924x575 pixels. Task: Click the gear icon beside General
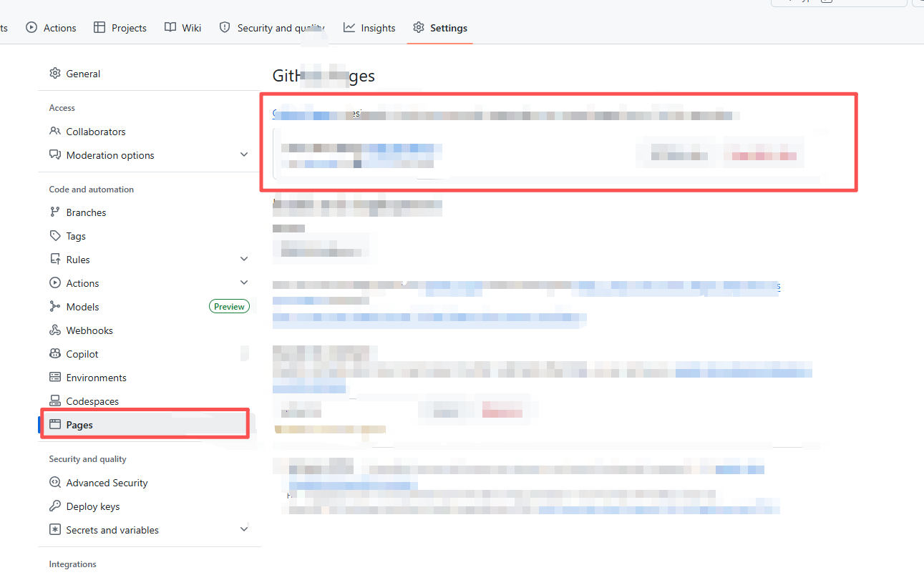pyautogui.click(x=55, y=74)
